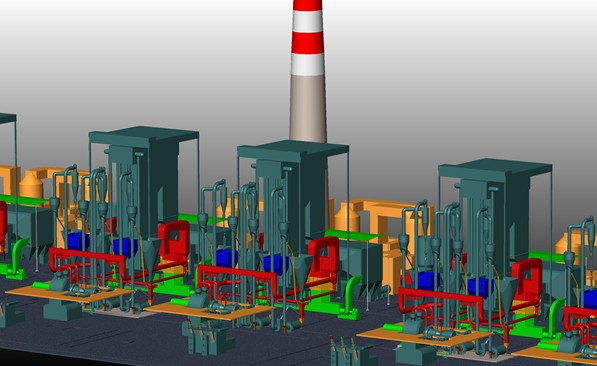
Task: Select the roof of the leftmost full teal tower
Action: [144, 135]
